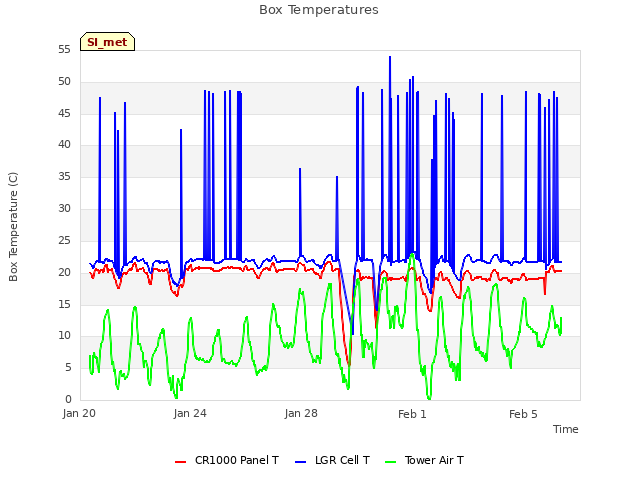Click the 5 y-axis tick label
The width and height of the screenshot is (640, 480).
(68, 367)
